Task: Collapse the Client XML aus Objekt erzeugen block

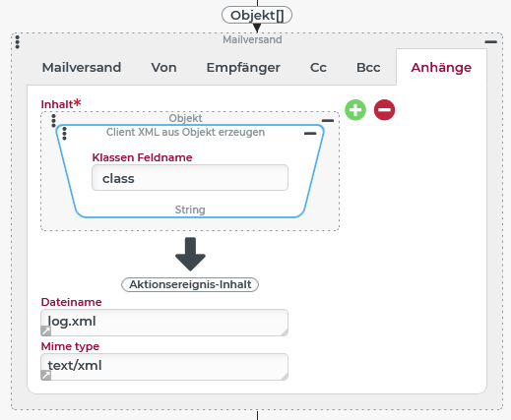Action: pyautogui.click(x=310, y=134)
